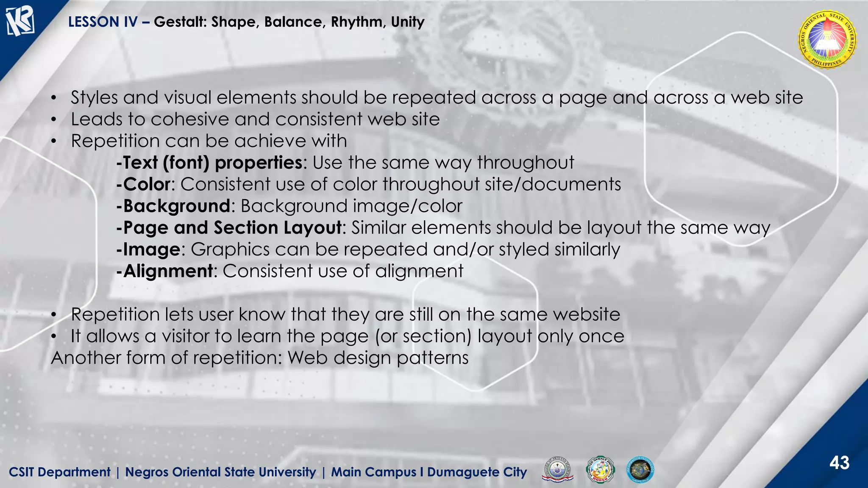Click the 'Leads to cohesive and consistent' bullet
Screen dimensions: 868x488
[x=255, y=119]
